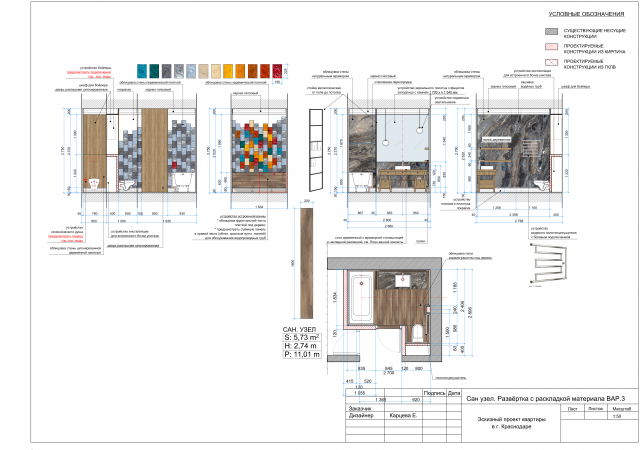This screenshot has width=640, height=450.
Task: Click the 'Масштаб' header cell
Action: (x=622, y=408)
